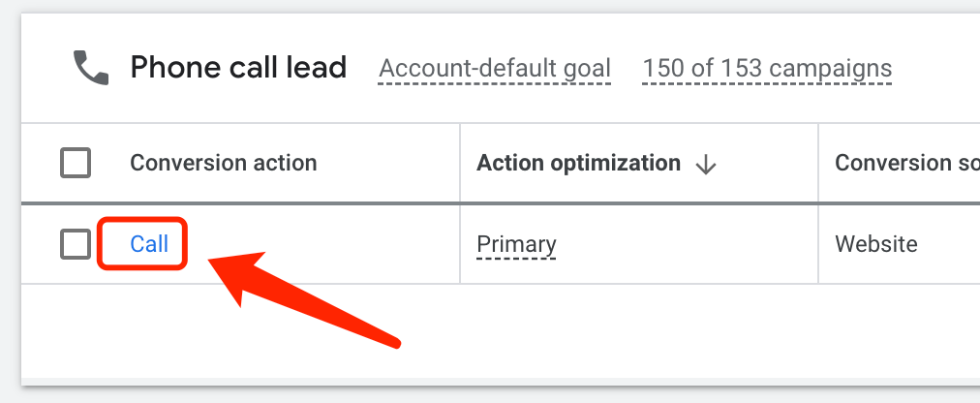Click the downward sort arrow beside Action optimization

[x=706, y=165]
